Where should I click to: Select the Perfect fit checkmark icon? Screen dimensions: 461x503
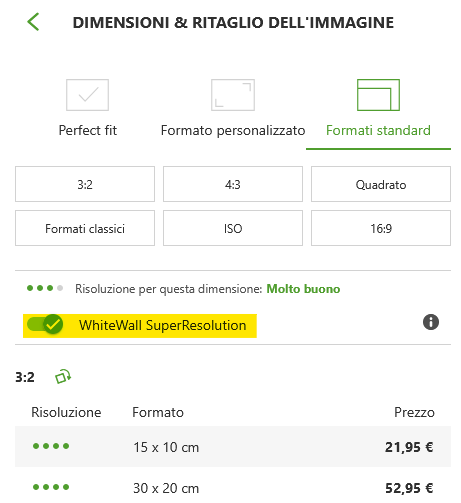coord(87,95)
